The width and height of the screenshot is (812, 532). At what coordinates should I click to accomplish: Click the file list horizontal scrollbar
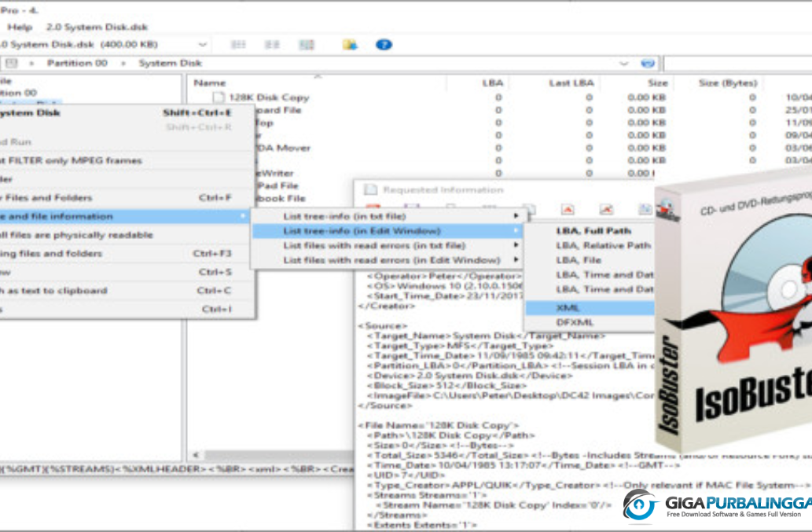coord(280,456)
